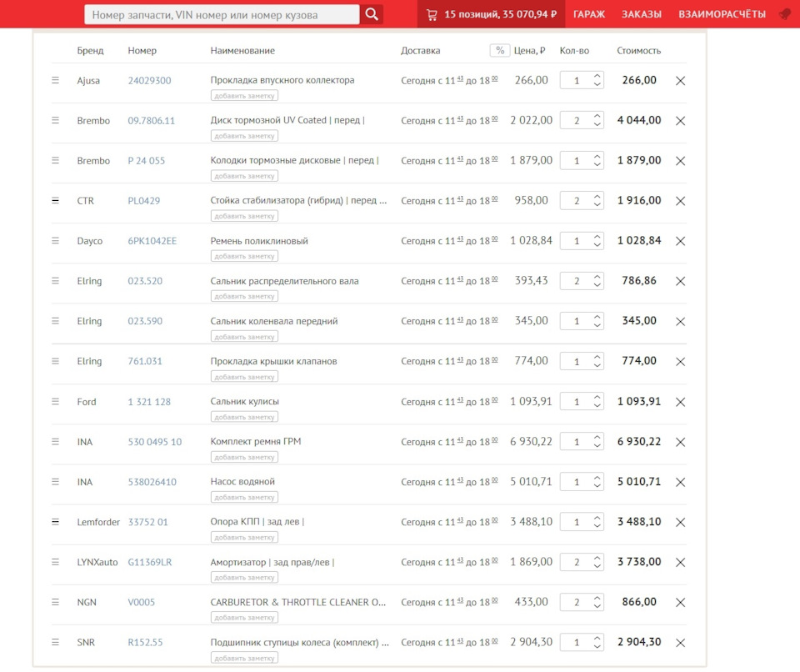Click the megaphone notification icon
Screen dimensions: 800x672
(x=784, y=14)
